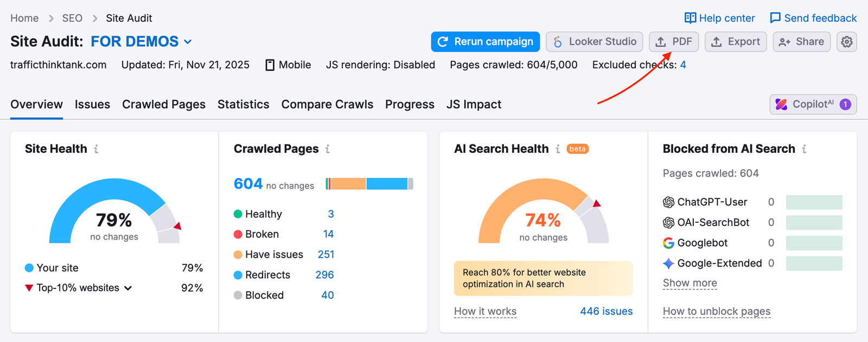Click the AI Search Health info icon
This screenshot has height=342, width=868.
[x=558, y=149]
